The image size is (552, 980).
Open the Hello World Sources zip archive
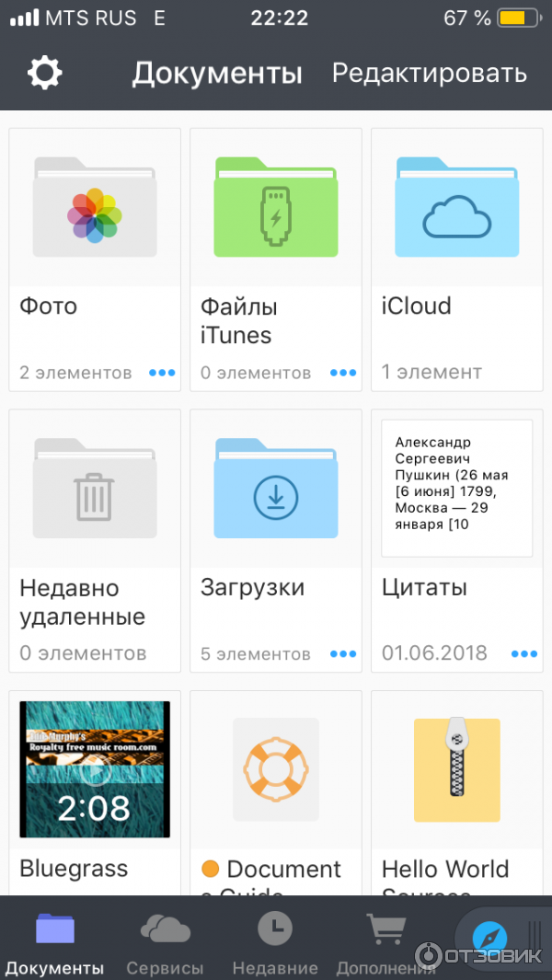[x=456, y=768]
